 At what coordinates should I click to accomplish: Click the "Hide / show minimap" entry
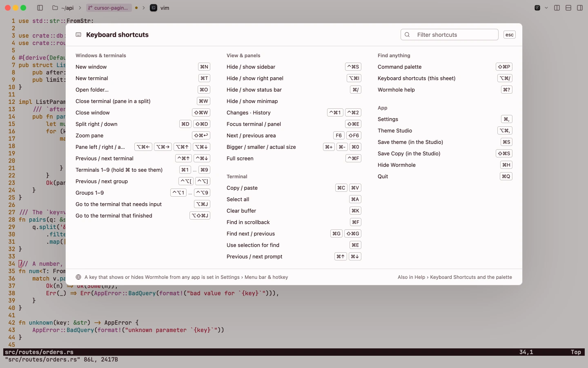[x=294, y=101]
